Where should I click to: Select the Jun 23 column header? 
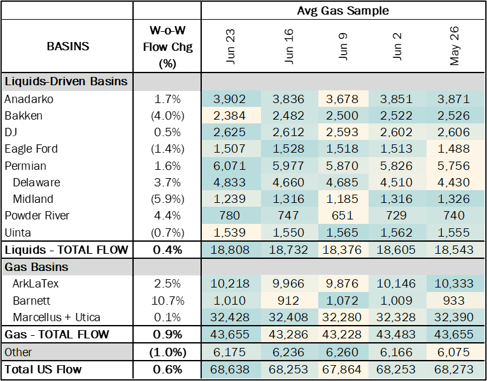pos(230,46)
